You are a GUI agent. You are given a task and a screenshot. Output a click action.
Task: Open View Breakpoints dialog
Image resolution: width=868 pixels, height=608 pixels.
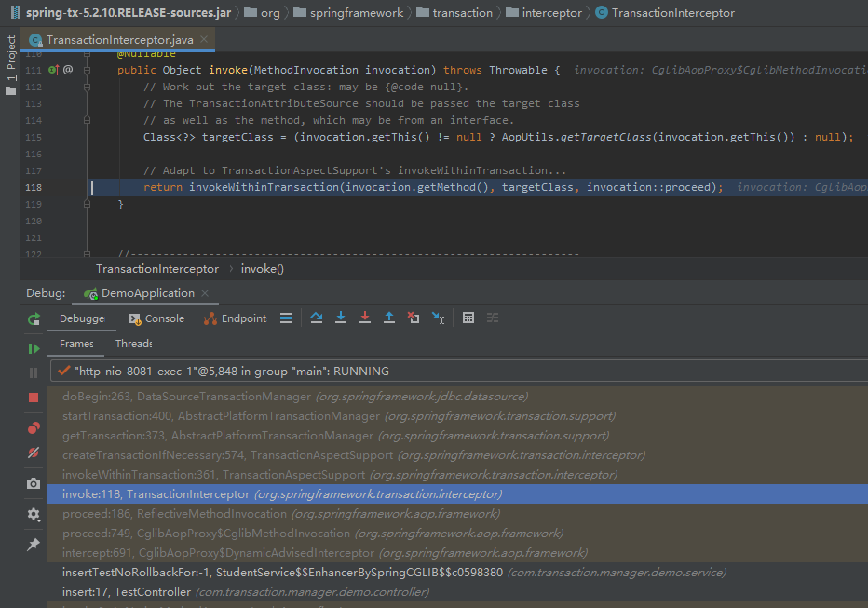[34, 428]
